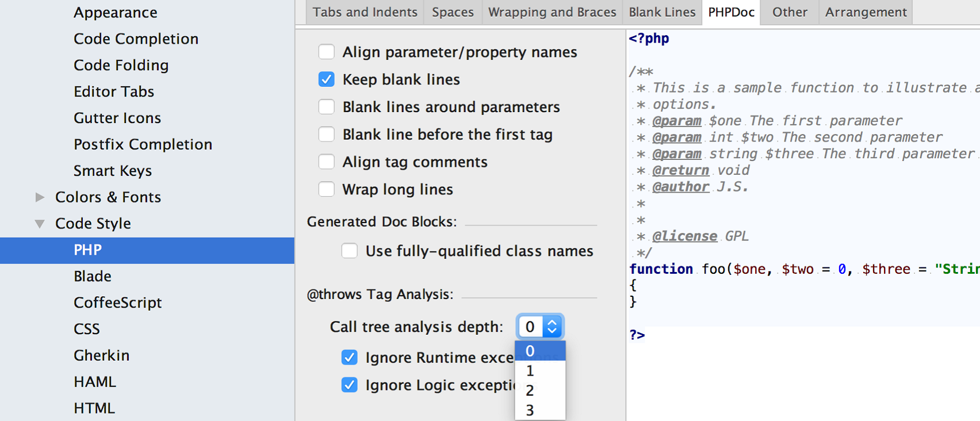Expand the Colors & Fonts tree node
980x421 pixels.
tap(40, 197)
